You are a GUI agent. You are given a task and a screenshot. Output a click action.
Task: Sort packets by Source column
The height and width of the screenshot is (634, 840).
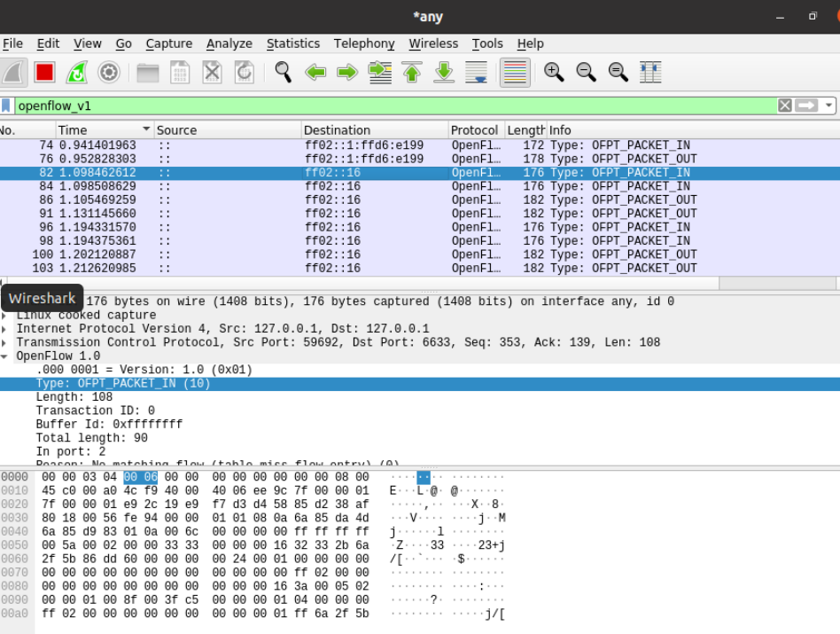point(228,130)
